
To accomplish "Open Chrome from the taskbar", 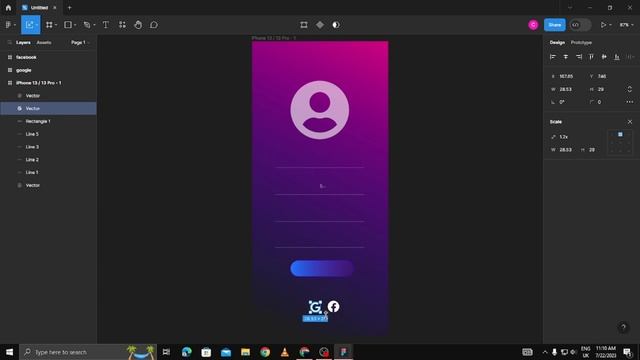I will [265, 352].
